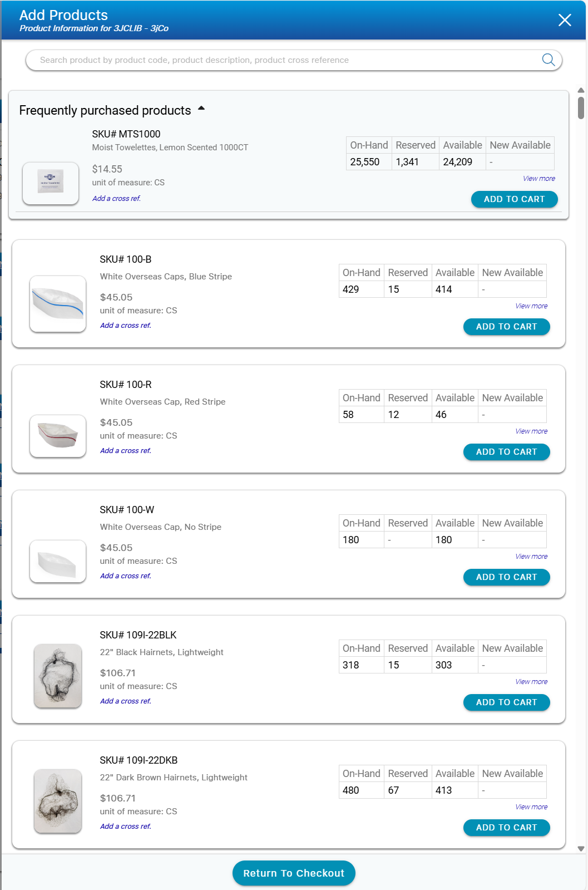Click View more for SKU MTS1000
This screenshot has width=588, height=890.
point(538,179)
